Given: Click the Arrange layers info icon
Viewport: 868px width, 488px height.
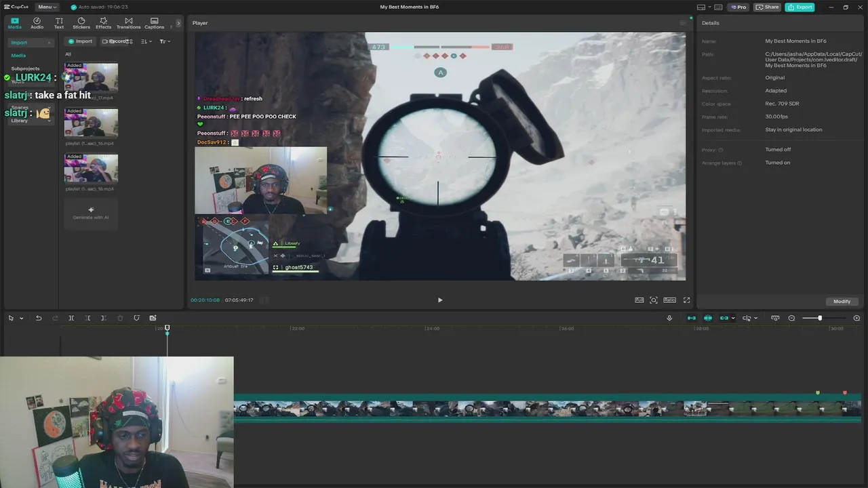Looking at the screenshot, I should point(739,163).
